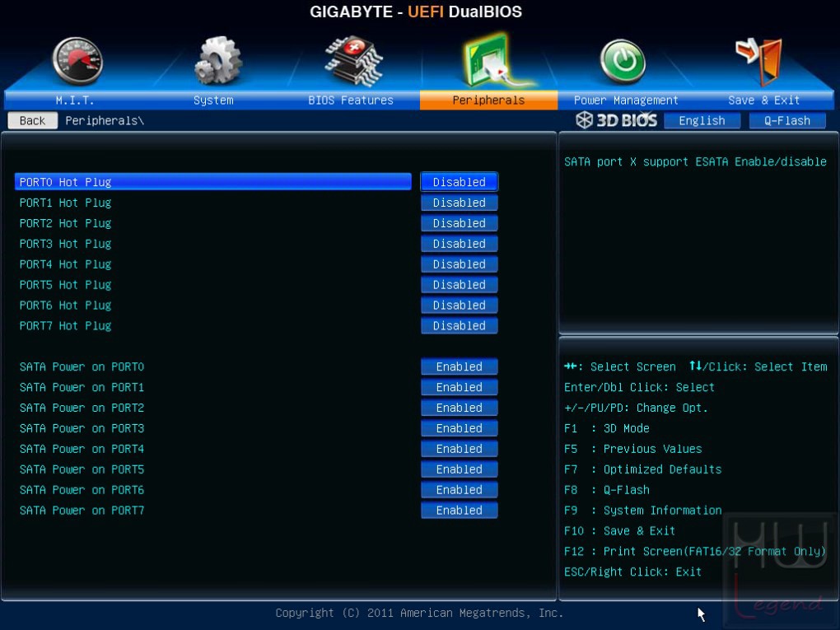Select the PORT5 Hot Plug label
The image size is (840, 630).
(x=65, y=284)
